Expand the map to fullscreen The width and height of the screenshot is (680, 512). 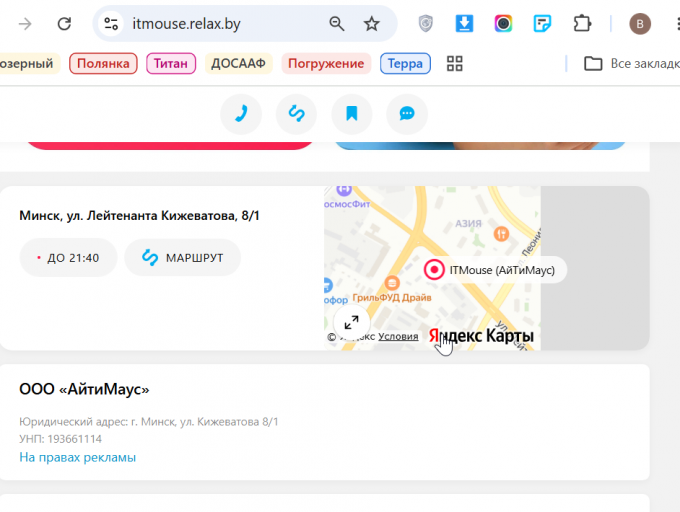point(351,323)
